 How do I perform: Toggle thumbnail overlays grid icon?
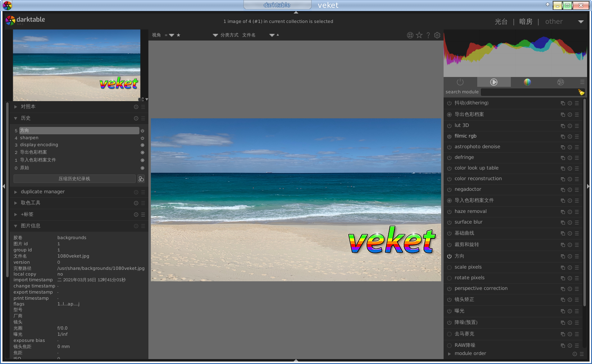(x=410, y=35)
